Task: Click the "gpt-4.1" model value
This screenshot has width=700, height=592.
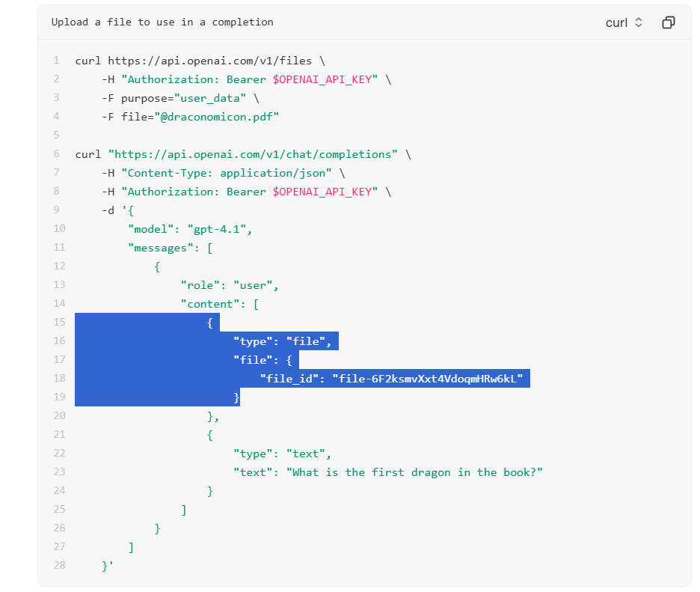Action: click(x=217, y=229)
